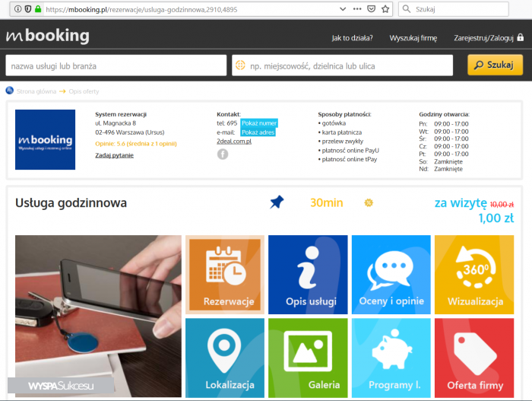Open Wyszukaj firmę menu item
This screenshot has height=401, width=532.
(413, 38)
